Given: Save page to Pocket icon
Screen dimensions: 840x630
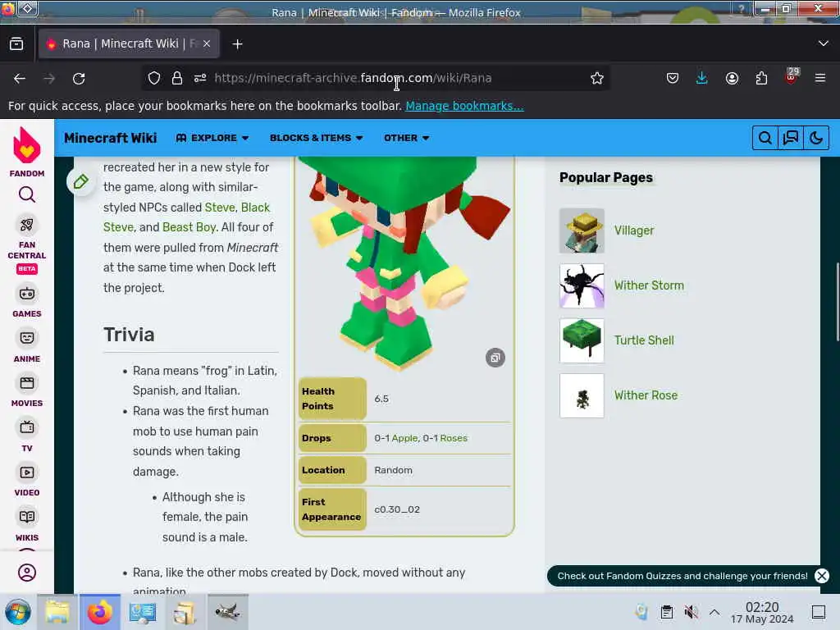Looking at the screenshot, I should coord(673,78).
